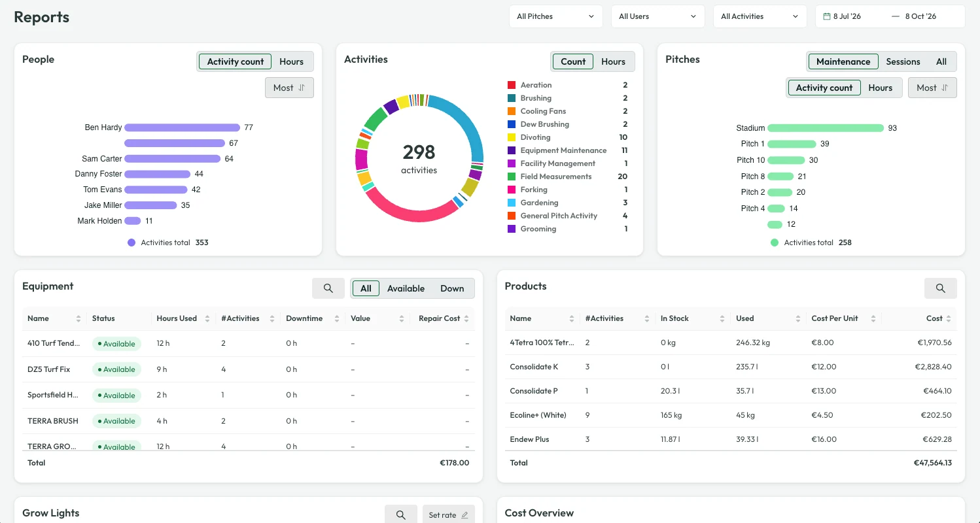Viewport: 980px width, 523px height.
Task: Open search in the Grow Lights panel
Action: [401, 515]
